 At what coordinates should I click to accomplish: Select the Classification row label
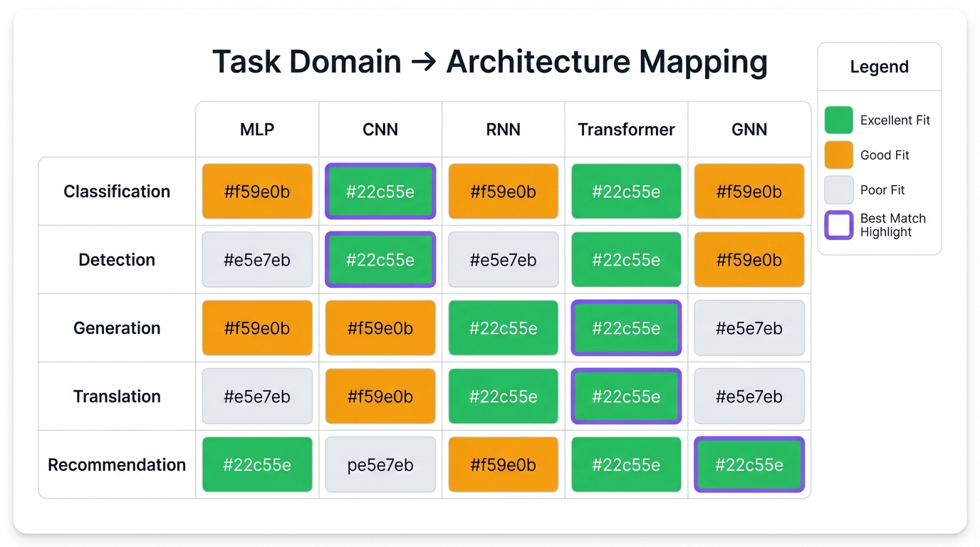click(x=116, y=191)
